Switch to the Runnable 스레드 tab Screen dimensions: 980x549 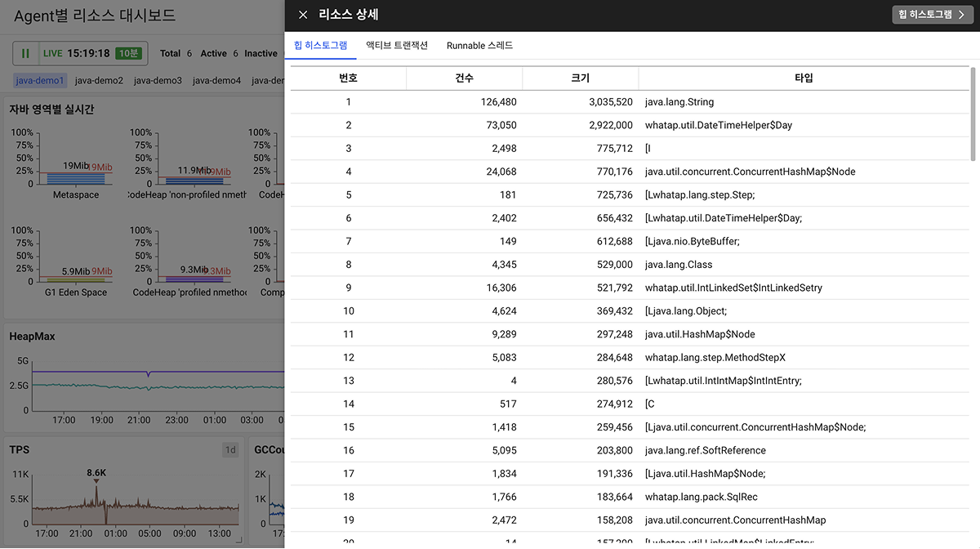tap(479, 46)
